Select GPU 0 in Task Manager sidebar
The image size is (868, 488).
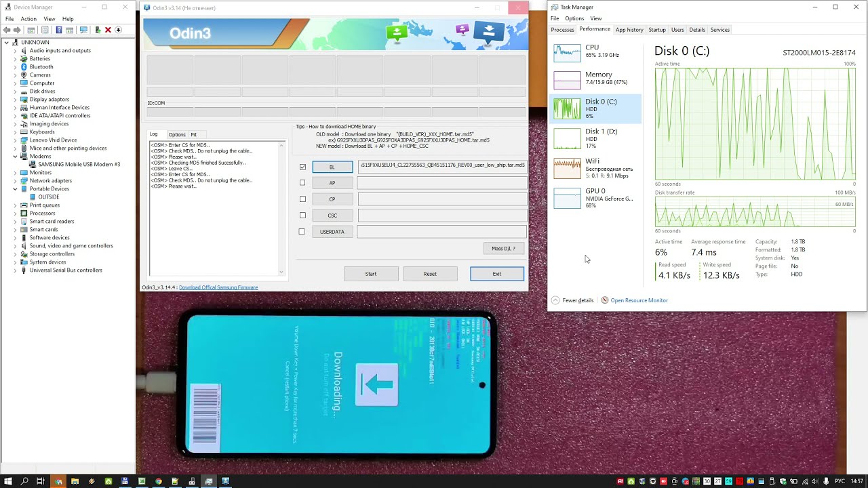coord(595,198)
